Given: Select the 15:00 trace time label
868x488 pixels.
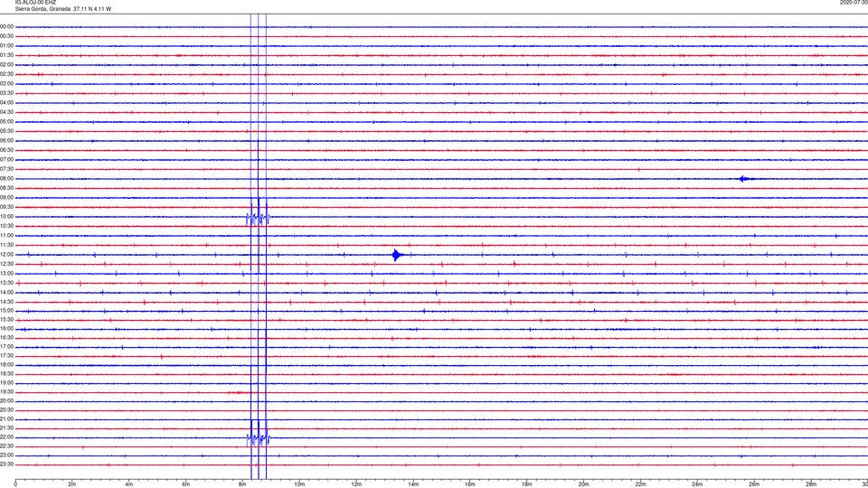Looking at the screenshot, I should [x=6, y=311].
